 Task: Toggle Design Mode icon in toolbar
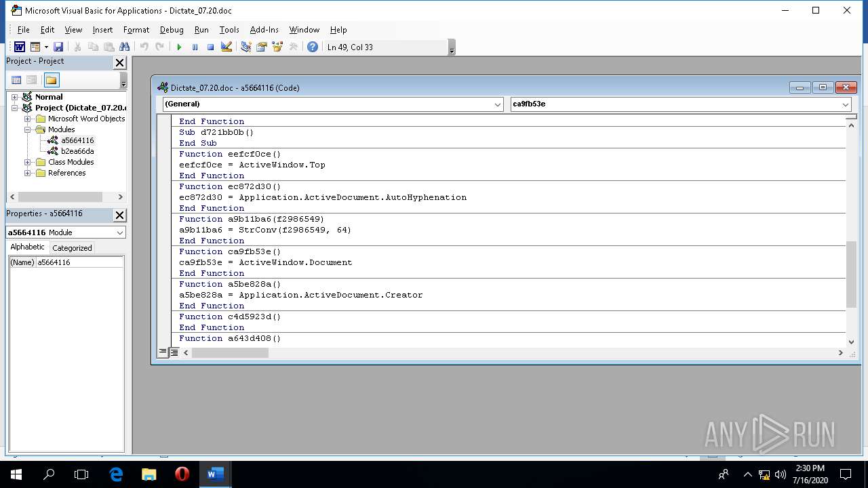226,47
